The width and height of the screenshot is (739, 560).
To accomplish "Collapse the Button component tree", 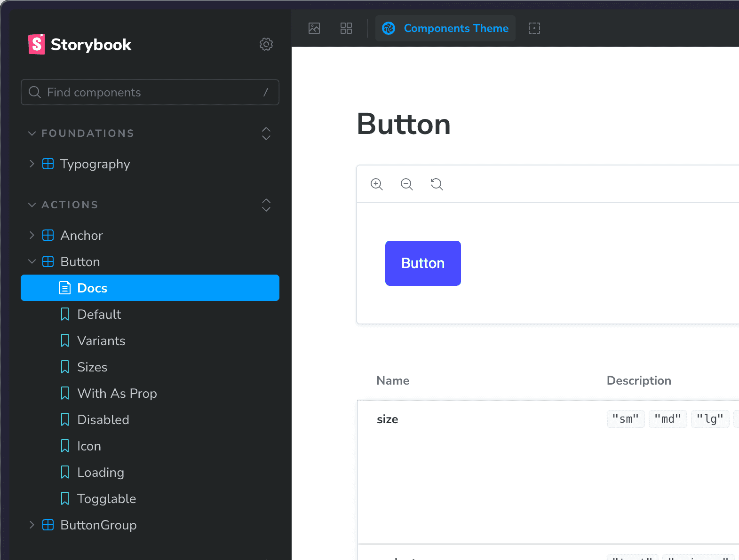I will [32, 261].
